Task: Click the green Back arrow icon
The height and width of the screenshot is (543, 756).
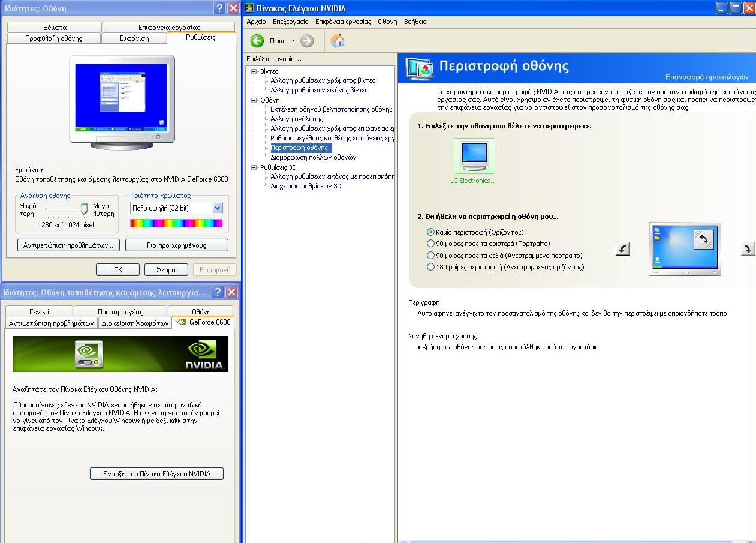Action: (257, 41)
